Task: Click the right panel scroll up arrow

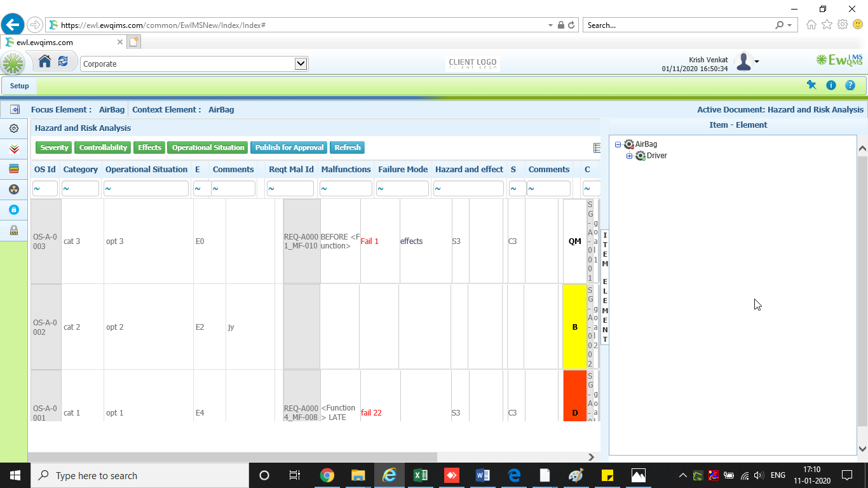Action: tap(862, 149)
